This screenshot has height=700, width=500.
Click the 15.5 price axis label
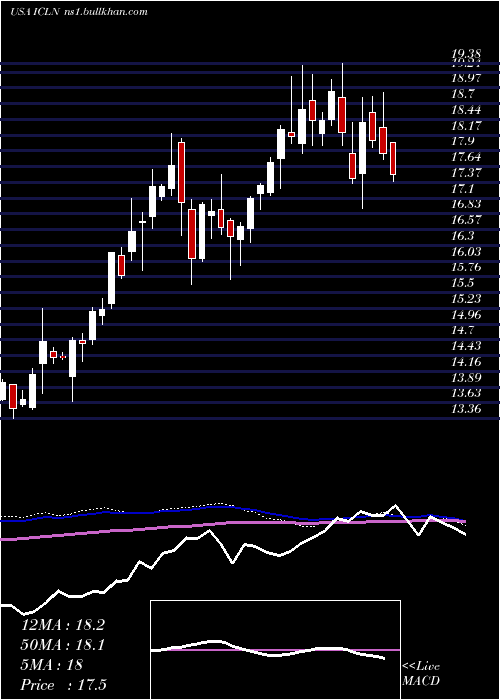click(x=463, y=283)
